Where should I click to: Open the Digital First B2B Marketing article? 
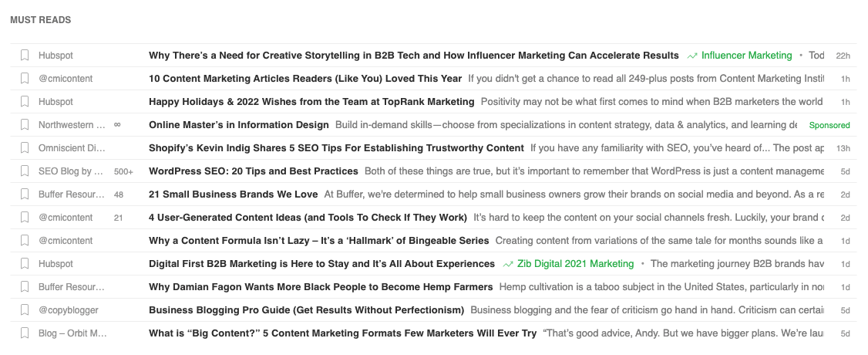tap(321, 264)
